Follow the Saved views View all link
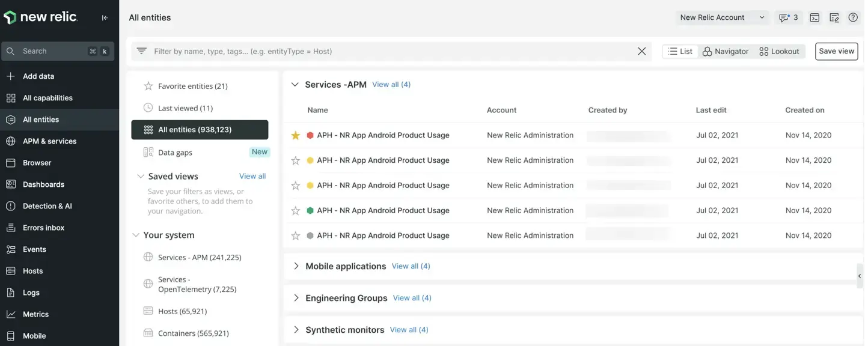This screenshot has height=346, width=868. (252, 176)
